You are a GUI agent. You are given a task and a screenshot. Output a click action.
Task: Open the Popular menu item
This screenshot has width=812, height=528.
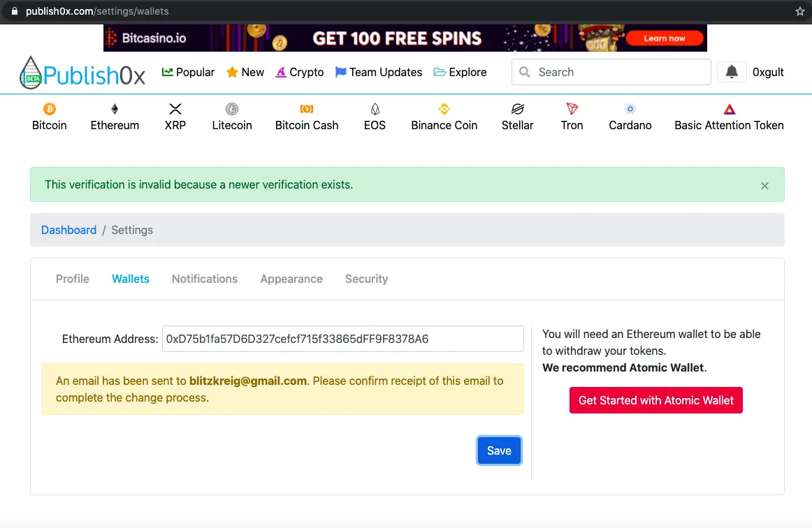(188, 72)
